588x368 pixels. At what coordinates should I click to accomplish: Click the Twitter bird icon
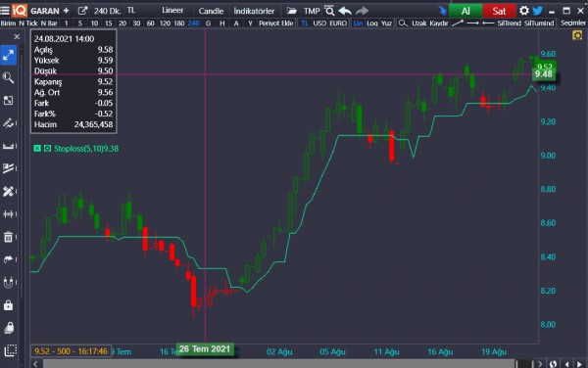[x=537, y=11]
